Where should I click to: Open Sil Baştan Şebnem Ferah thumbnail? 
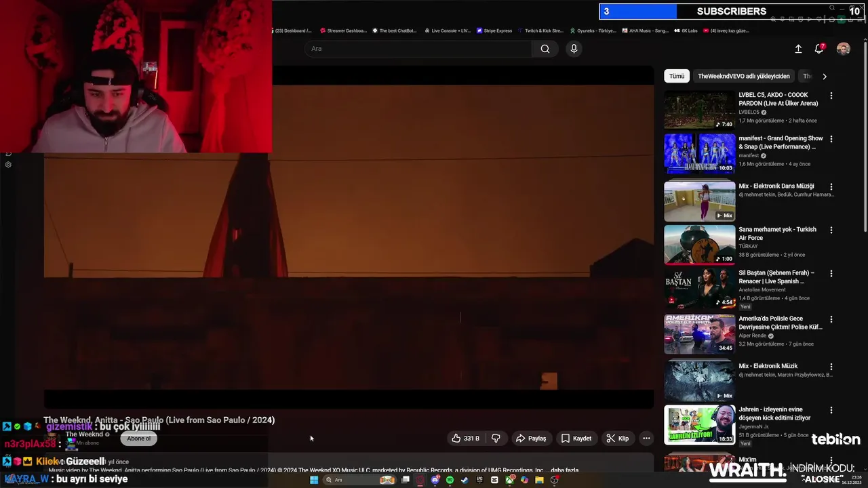point(699,287)
